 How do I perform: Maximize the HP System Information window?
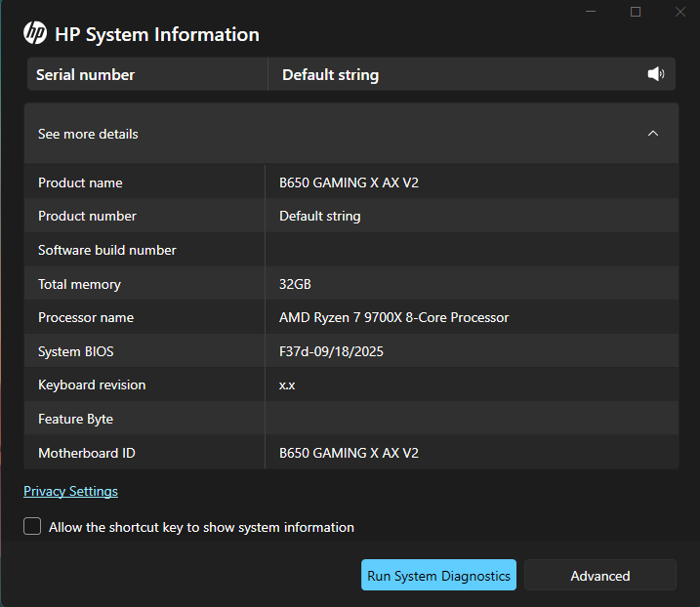coord(636,12)
